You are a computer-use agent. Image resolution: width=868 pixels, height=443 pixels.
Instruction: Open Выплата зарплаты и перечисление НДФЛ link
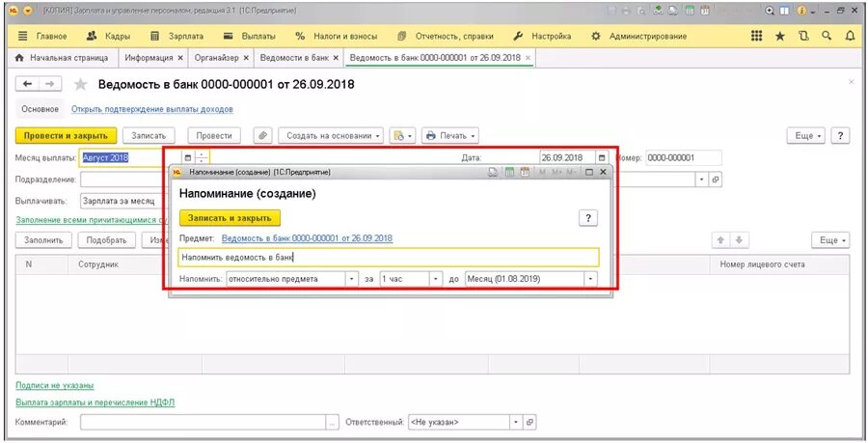(95, 402)
